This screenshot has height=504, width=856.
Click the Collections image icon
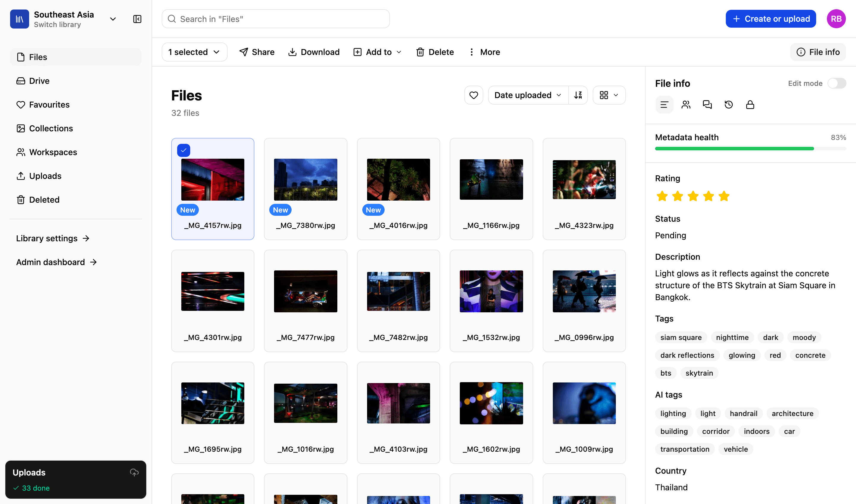[x=21, y=128]
